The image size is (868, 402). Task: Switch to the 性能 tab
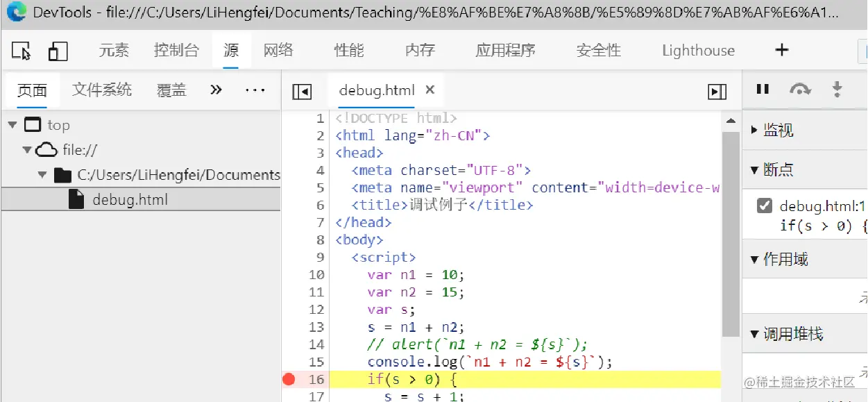point(349,51)
